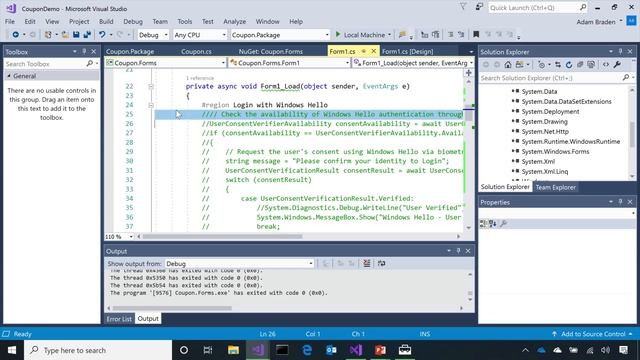Toggle auto-hide pin on Properties panel

click(x=620, y=202)
